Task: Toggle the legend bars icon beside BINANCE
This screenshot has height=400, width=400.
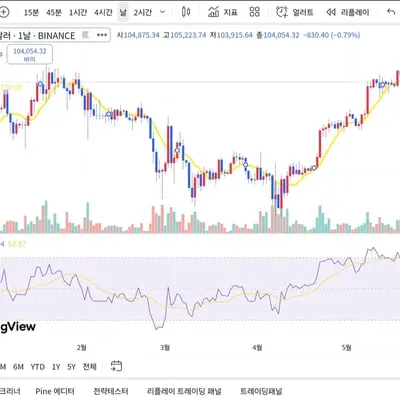Action: click(86, 35)
